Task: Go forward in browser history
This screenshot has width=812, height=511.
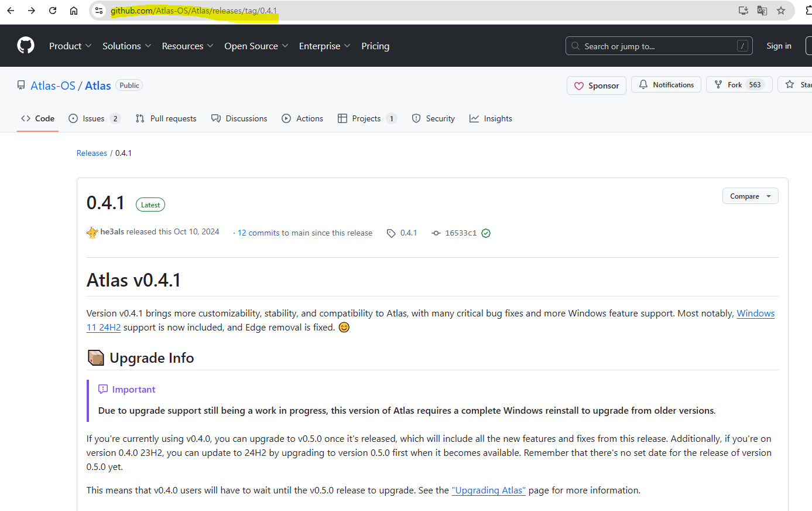Action: pos(32,11)
